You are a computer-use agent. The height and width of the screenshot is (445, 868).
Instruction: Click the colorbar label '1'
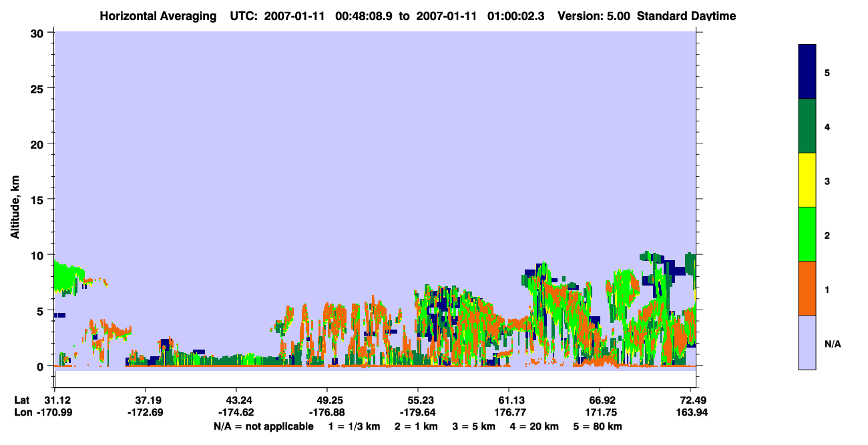pos(827,290)
